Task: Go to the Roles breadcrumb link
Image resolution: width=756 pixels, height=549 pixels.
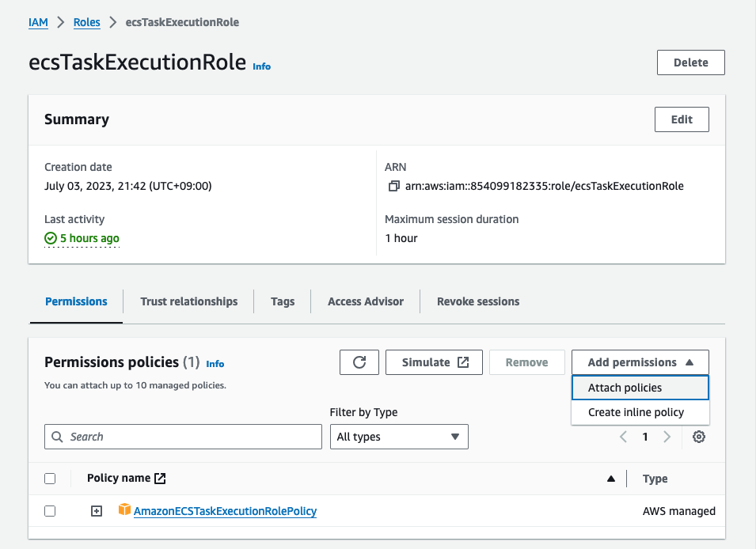Action: (x=87, y=22)
